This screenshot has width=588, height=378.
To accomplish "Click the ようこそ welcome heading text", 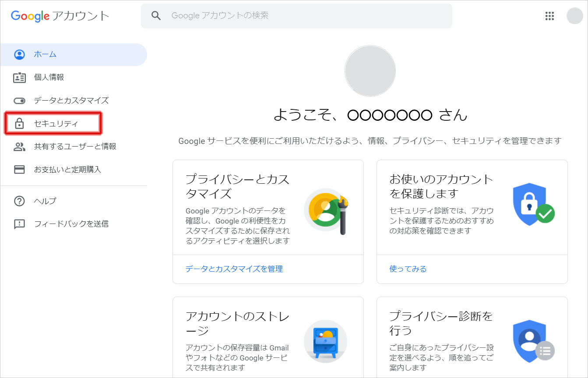I will [x=370, y=115].
